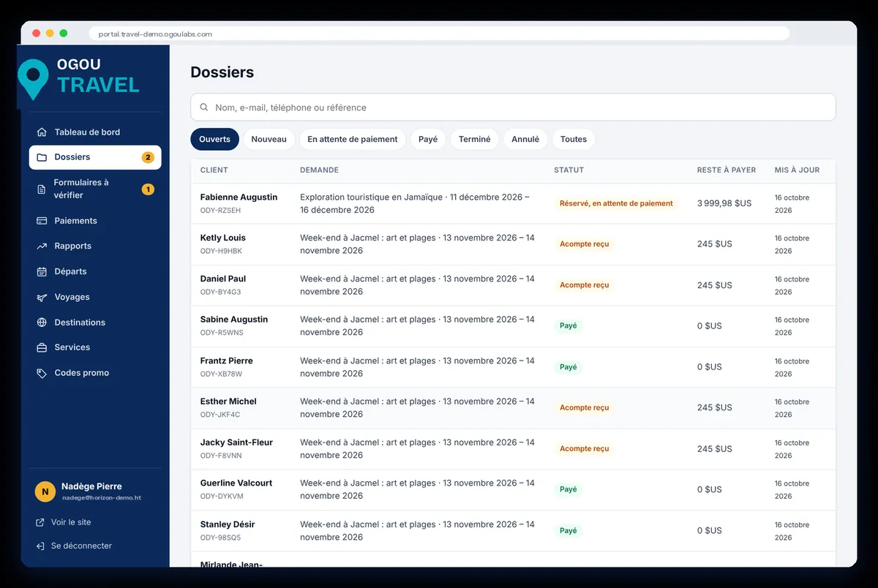Open Tableau de bord in the sidebar
The width and height of the screenshot is (878, 588).
point(95,132)
